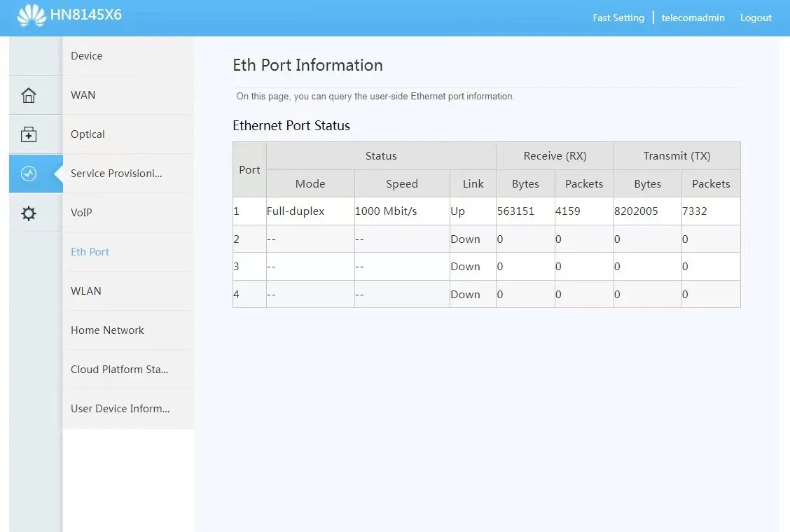This screenshot has height=532, width=790.
Task: Click the system status gauge icon
Action: click(x=29, y=174)
